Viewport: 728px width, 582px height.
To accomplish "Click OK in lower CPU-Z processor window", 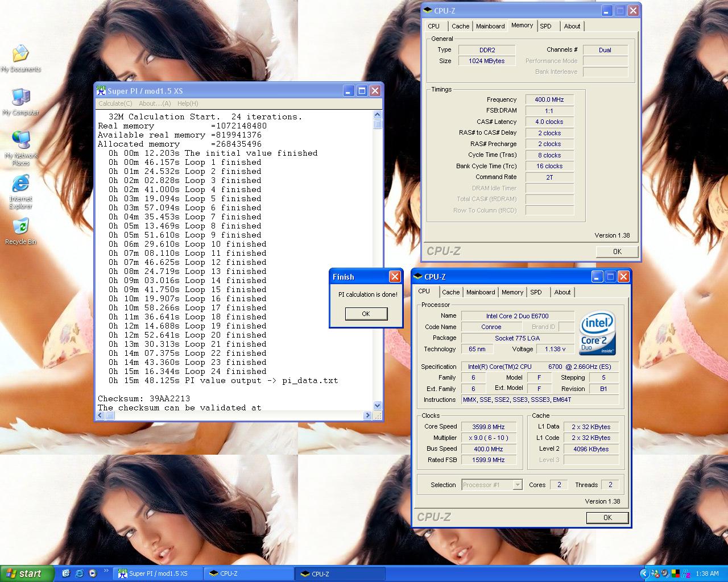I will click(607, 517).
